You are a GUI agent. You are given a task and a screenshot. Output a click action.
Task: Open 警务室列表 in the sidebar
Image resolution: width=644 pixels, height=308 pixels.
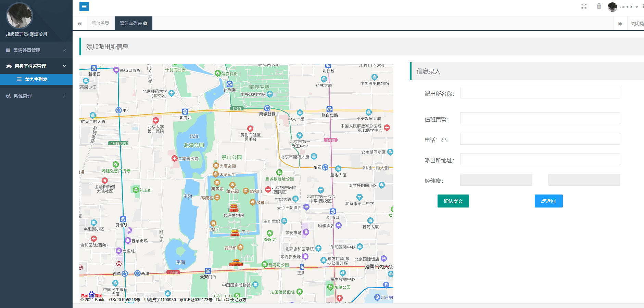click(x=36, y=79)
